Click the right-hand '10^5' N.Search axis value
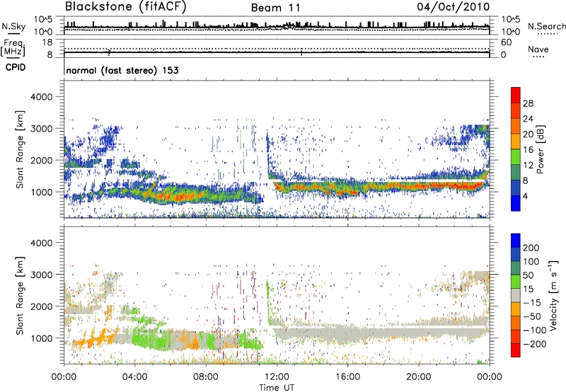 [510, 20]
